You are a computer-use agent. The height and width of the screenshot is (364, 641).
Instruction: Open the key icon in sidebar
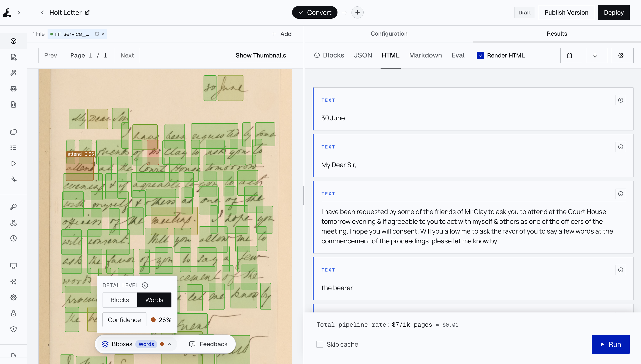click(x=14, y=207)
